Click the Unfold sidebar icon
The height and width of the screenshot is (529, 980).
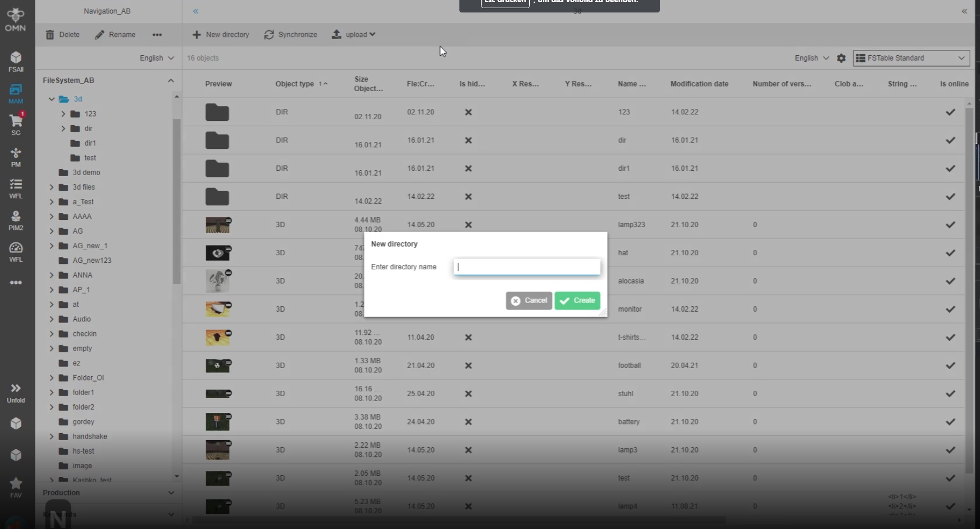pyautogui.click(x=16, y=392)
